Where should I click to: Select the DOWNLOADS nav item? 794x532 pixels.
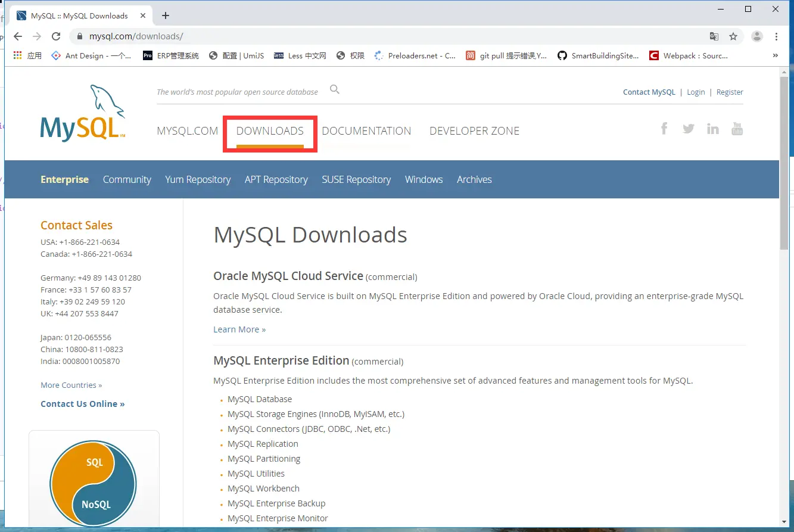tap(270, 131)
